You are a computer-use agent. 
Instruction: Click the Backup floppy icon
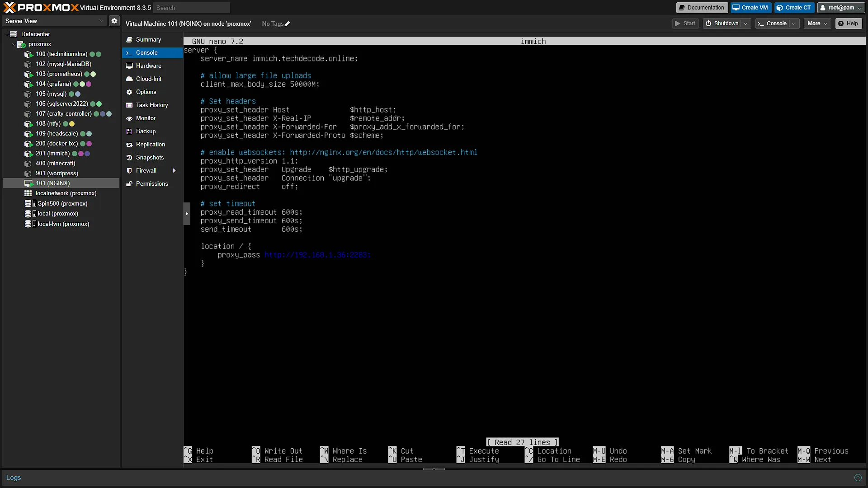pyautogui.click(x=129, y=131)
